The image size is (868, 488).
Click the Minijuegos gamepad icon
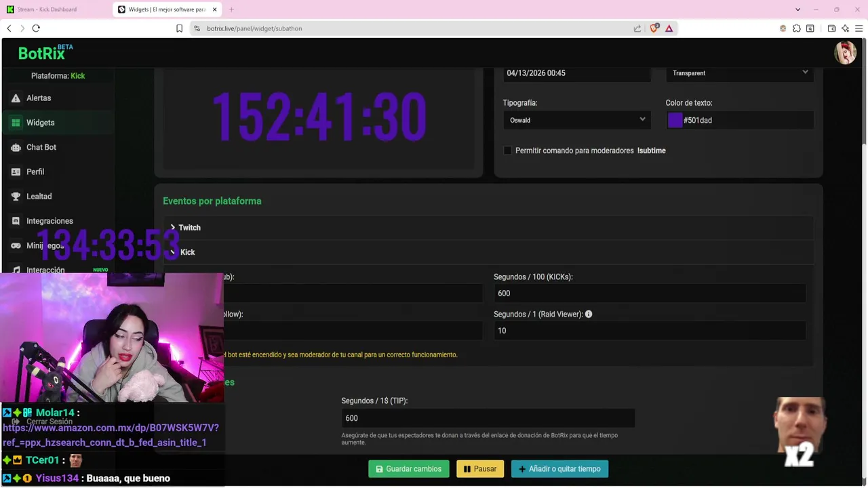tap(16, 245)
